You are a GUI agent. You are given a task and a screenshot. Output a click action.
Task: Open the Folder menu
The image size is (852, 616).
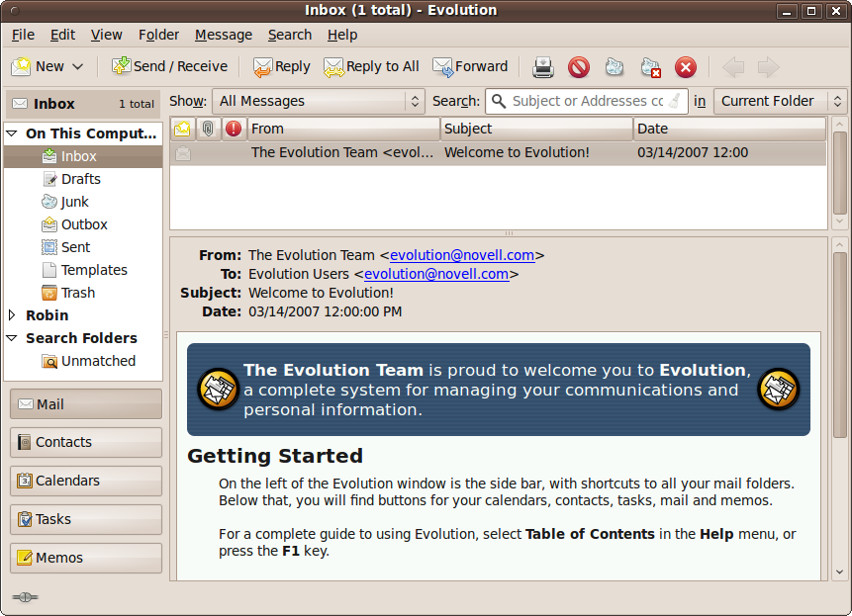(158, 34)
